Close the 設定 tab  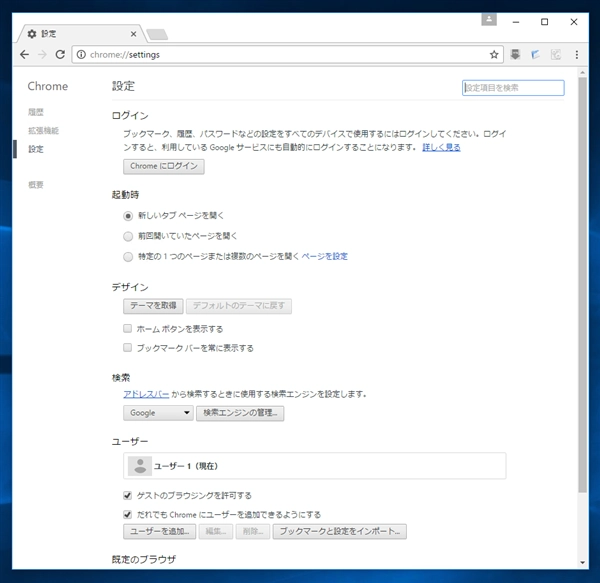[x=134, y=34]
